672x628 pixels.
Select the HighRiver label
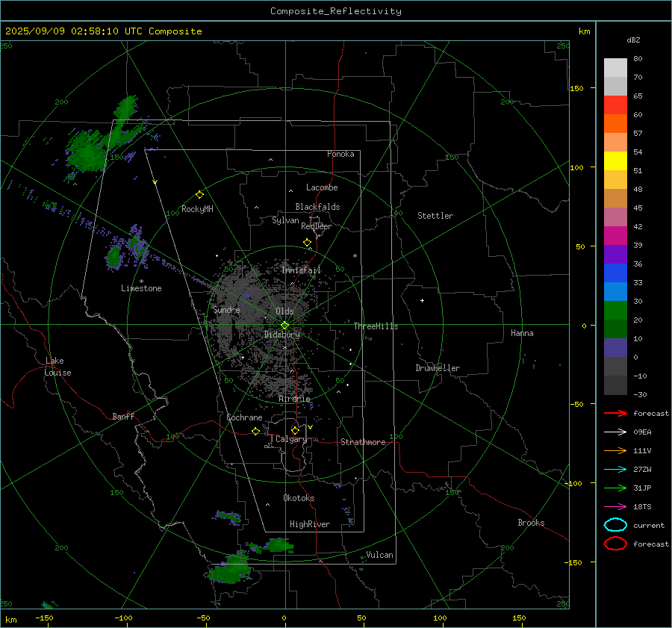click(310, 524)
